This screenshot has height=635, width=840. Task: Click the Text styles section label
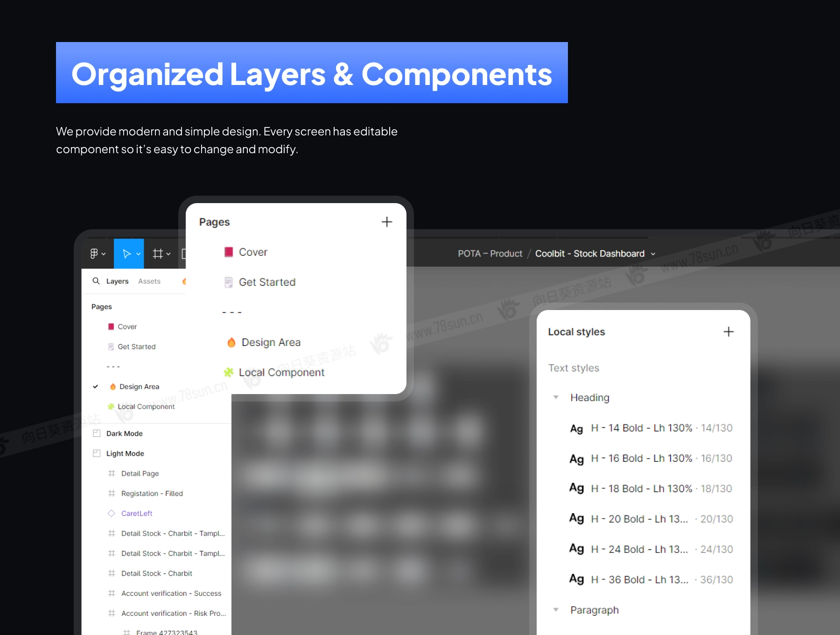[x=574, y=368]
